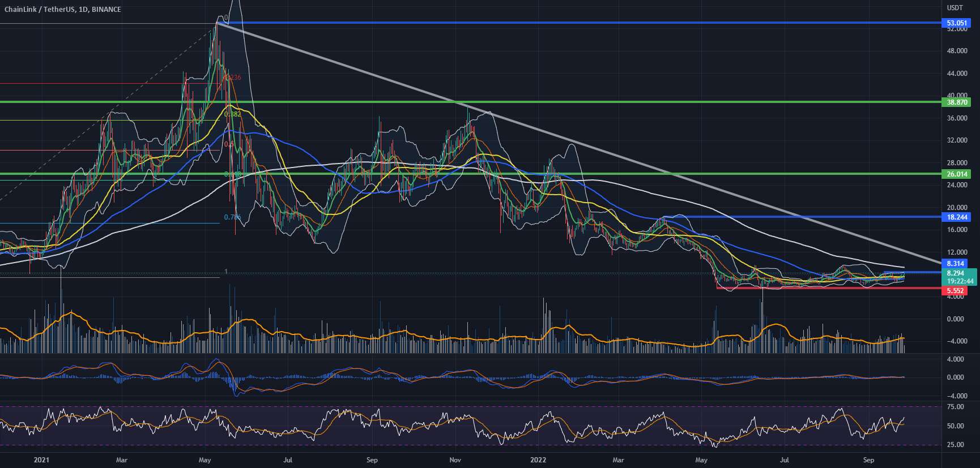Image resolution: width=980 pixels, height=468 pixels.
Task: Click the 19:22:44 candle countdown timer
Action: [x=959, y=281]
